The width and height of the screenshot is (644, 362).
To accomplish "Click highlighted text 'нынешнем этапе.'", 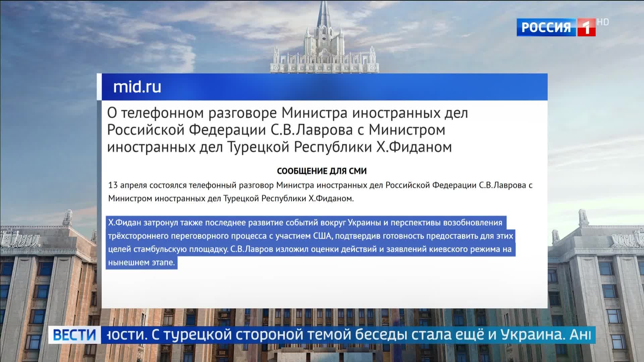I will click(142, 263).
